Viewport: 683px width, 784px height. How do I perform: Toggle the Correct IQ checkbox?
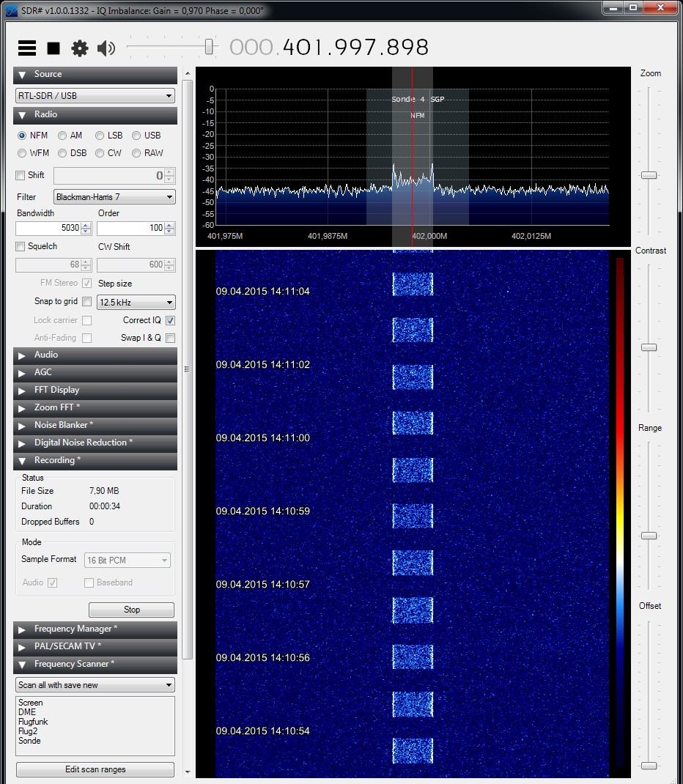tap(170, 320)
